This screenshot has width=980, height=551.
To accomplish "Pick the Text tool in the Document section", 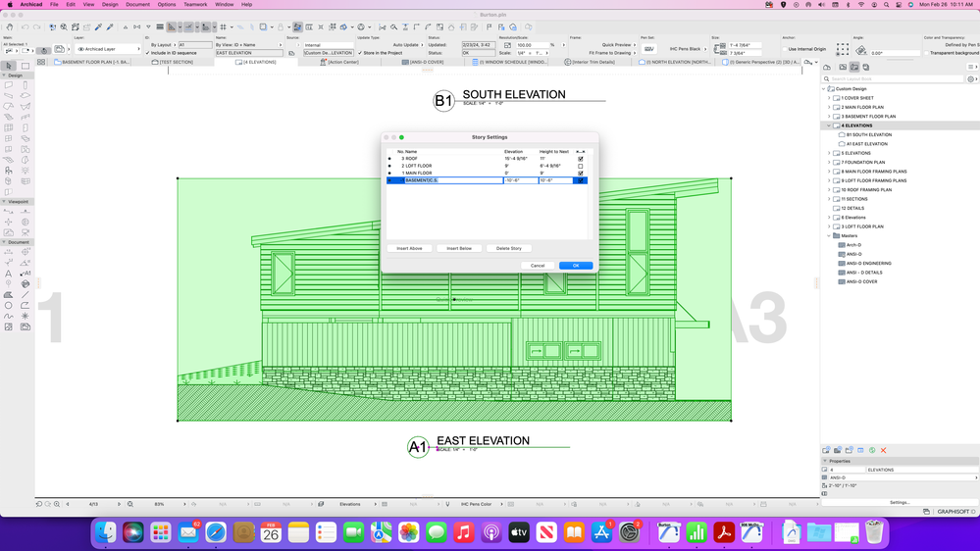I will pos(8,273).
